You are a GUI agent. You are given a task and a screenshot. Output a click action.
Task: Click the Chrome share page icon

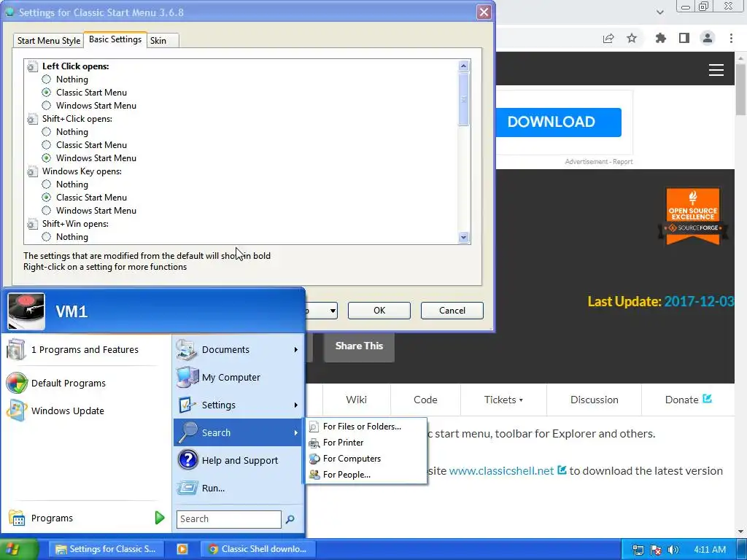tap(608, 38)
